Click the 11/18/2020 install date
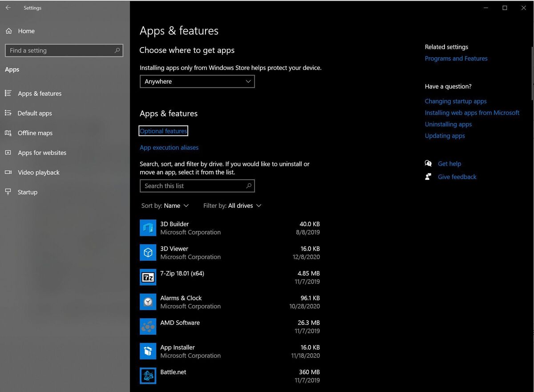 [x=305, y=356]
